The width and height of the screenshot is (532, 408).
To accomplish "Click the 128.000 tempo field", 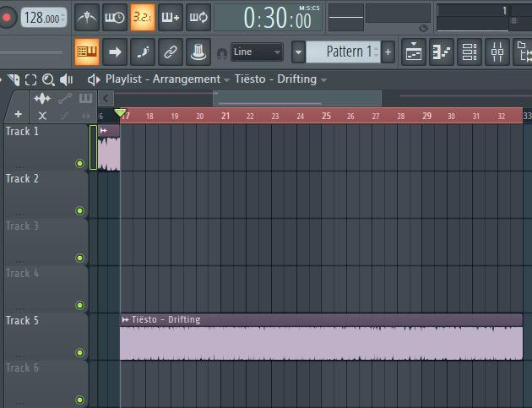I will pyautogui.click(x=44, y=18).
